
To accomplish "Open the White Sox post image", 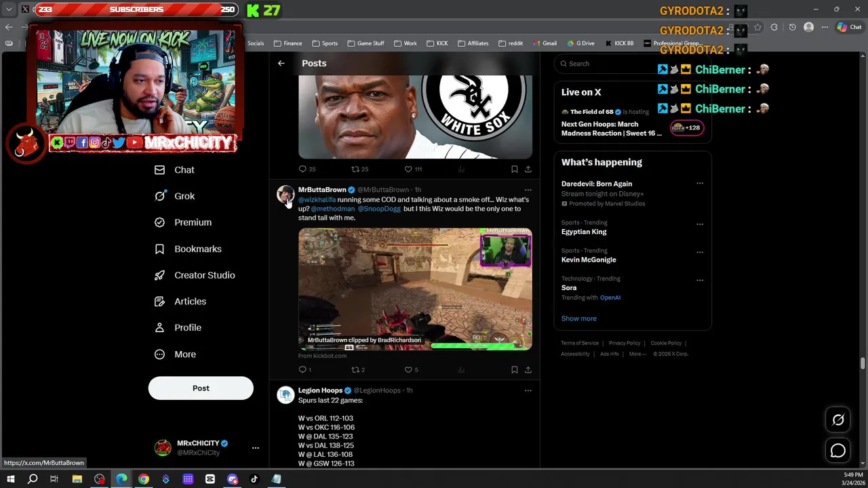I will pyautogui.click(x=415, y=117).
